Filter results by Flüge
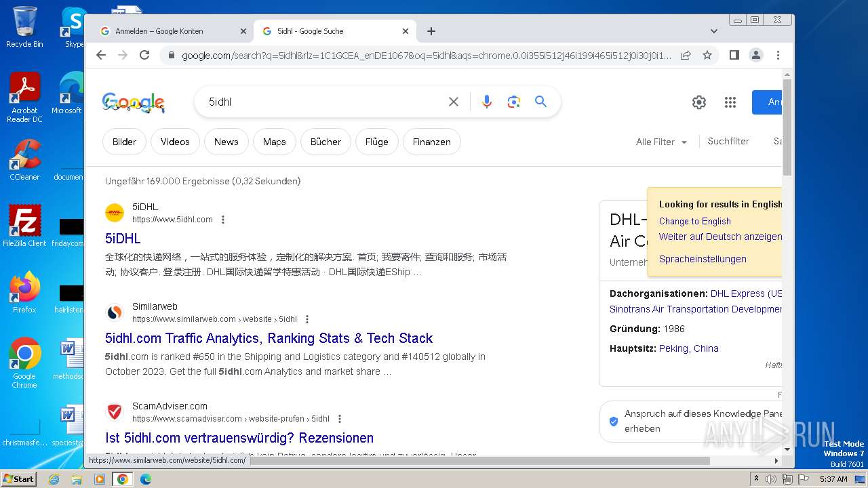Image resolution: width=868 pixels, height=488 pixels. (376, 142)
